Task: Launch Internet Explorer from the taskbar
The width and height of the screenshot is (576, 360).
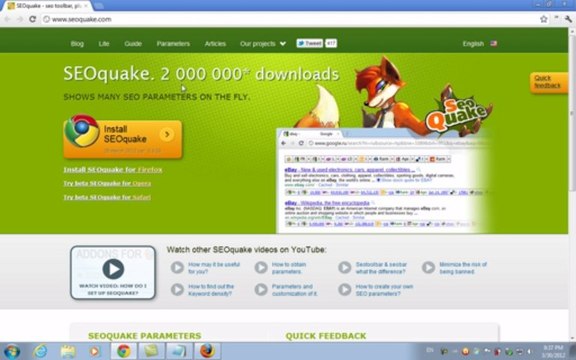Action: [x=40, y=351]
